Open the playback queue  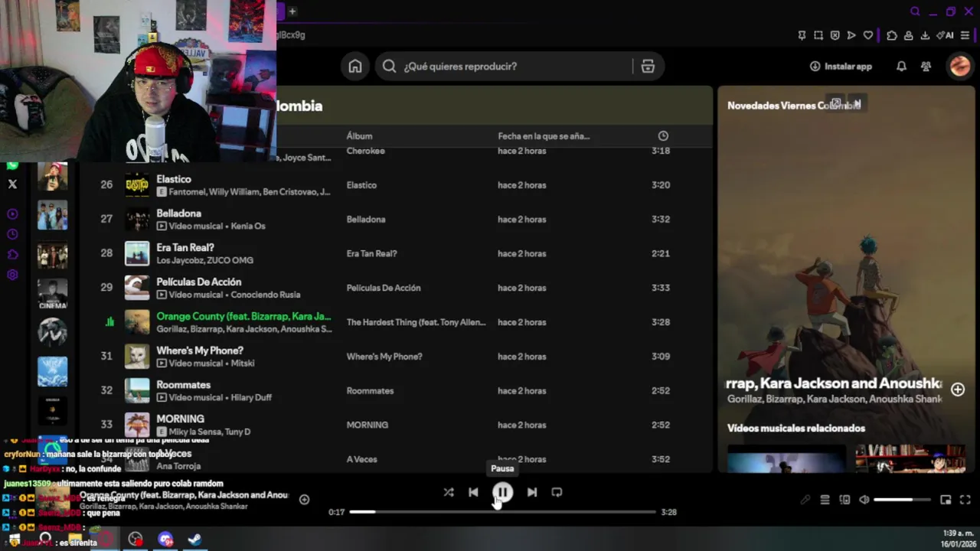point(825,500)
